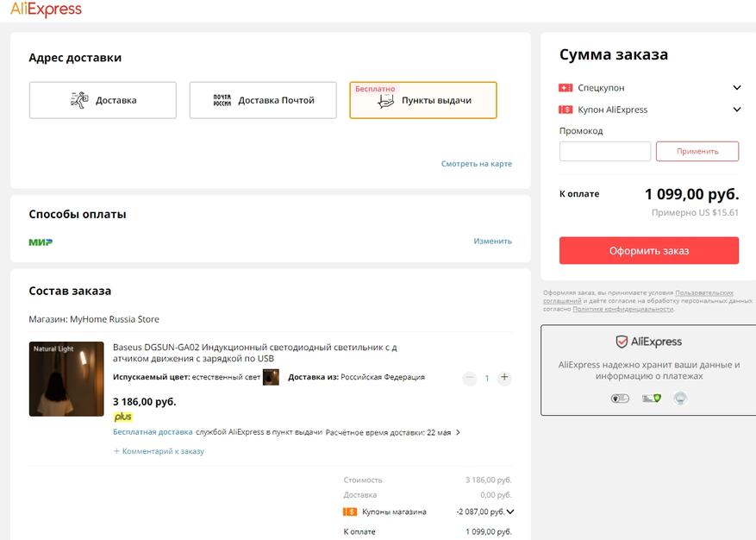Click the Промокод input field
756x540 pixels.
pos(604,152)
